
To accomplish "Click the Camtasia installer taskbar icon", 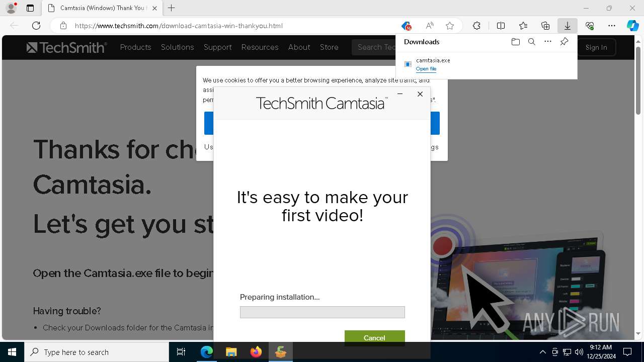I will [280, 352].
